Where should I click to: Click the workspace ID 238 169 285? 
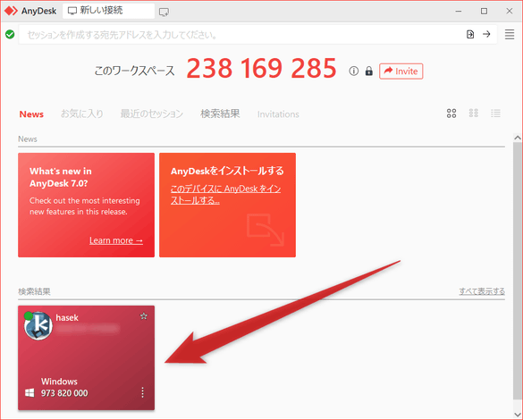261,68
